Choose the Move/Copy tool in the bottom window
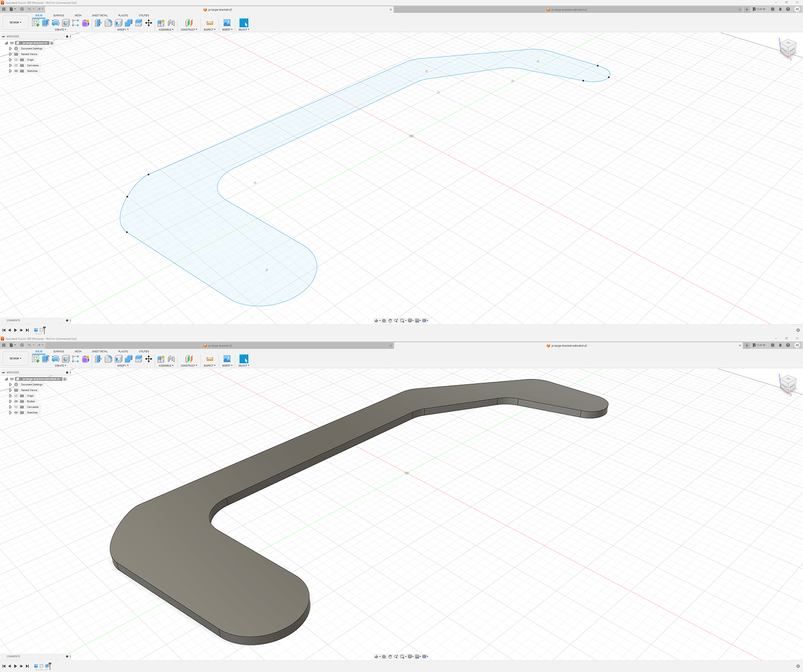803x672 pixels. (x=148, y=359)
